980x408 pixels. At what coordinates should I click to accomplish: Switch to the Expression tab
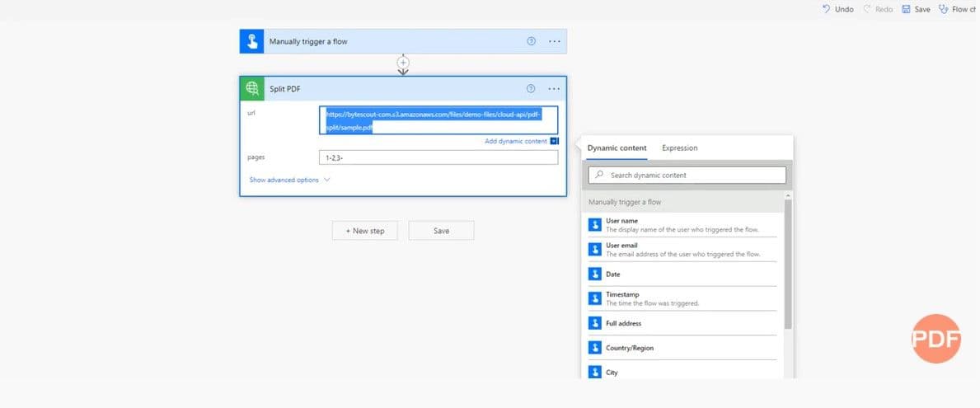[679, 148]
